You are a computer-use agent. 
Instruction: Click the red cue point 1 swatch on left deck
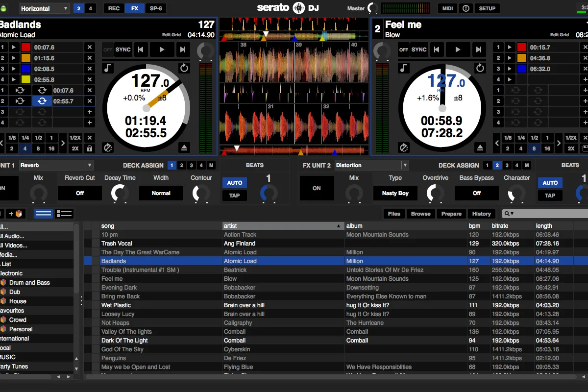[26, 48]
